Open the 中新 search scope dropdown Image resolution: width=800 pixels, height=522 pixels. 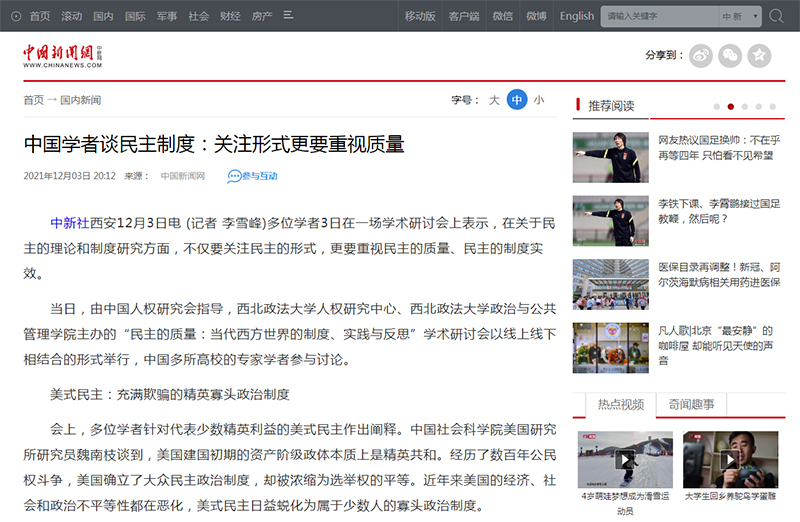(x=737, y=16)
